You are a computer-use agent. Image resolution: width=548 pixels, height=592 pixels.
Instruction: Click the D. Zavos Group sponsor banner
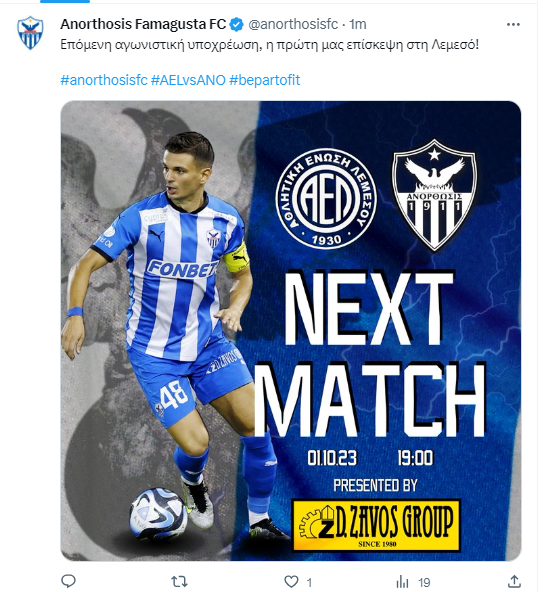[x=377, y=525]
